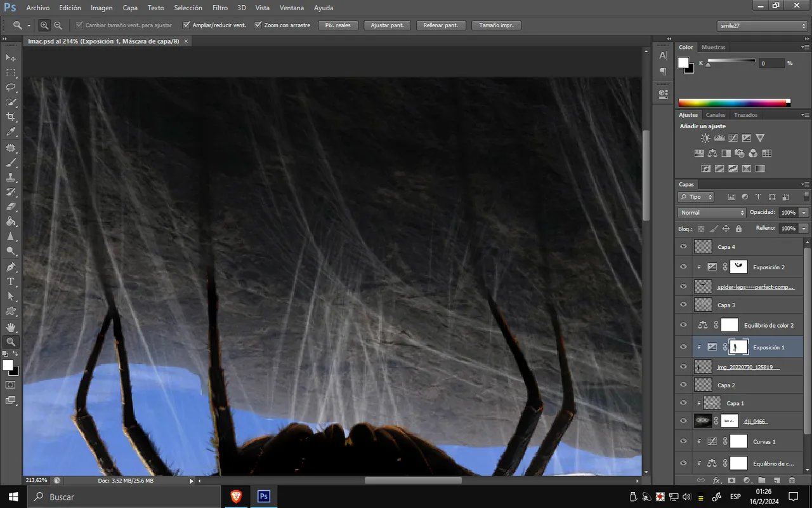Select the Move tool
Image resolution: width=812 pixels, height=508 pixels.
pos(11,58)
